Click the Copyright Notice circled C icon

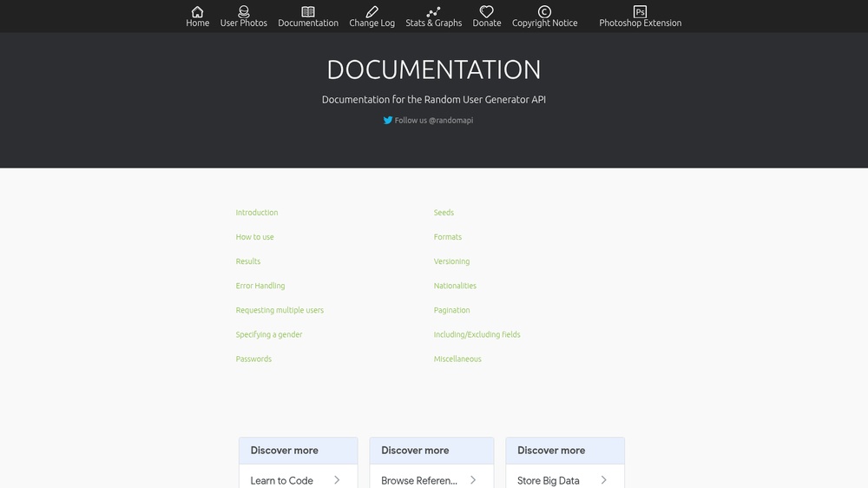tap(545, 11)
